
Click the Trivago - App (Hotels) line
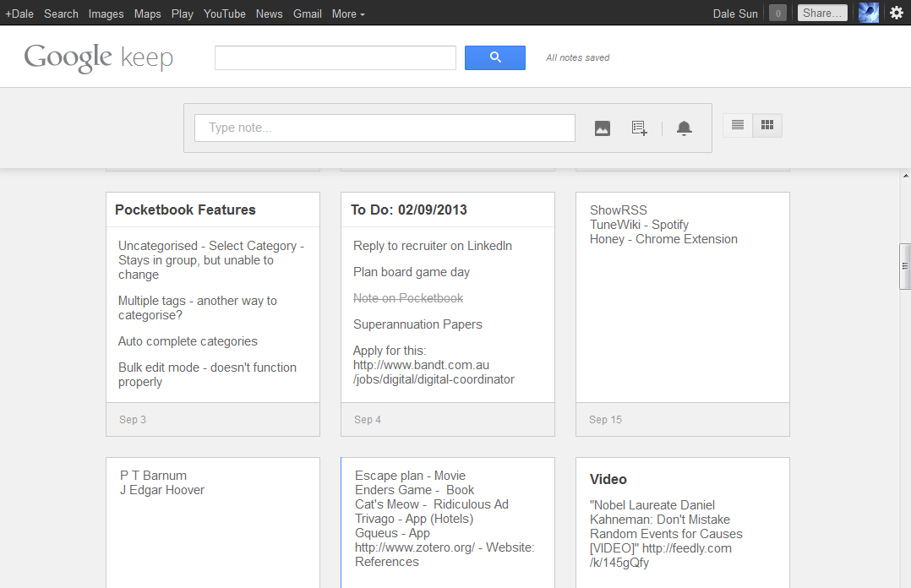tap(414, 519)
